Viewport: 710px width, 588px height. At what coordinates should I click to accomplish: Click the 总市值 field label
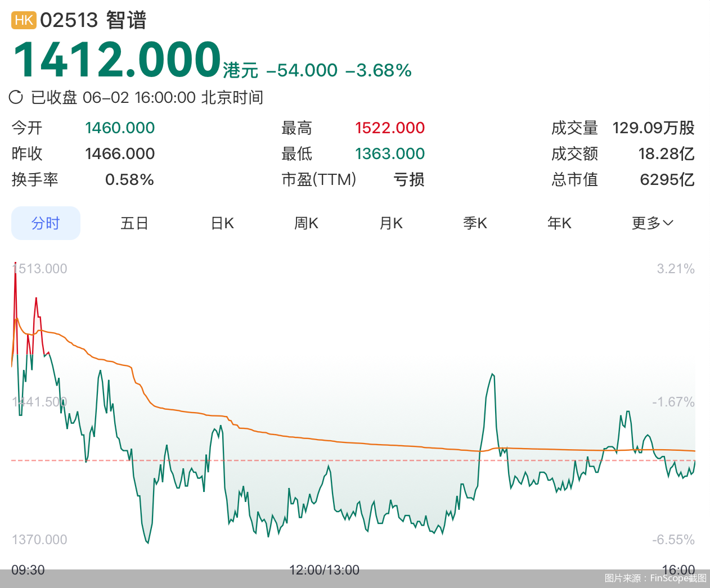pos(574,180)
